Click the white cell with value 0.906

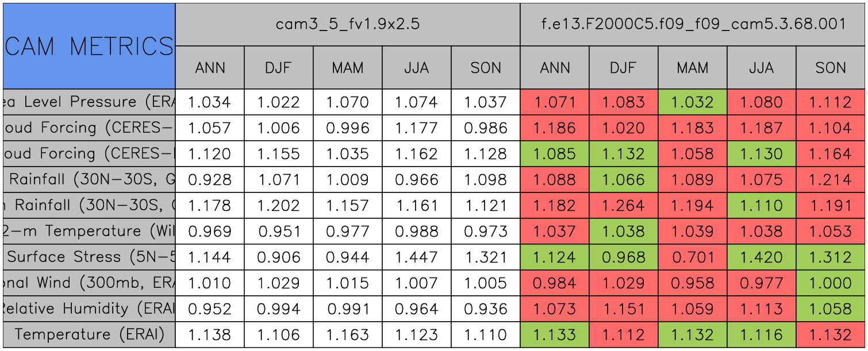click(x=279, y=257)
